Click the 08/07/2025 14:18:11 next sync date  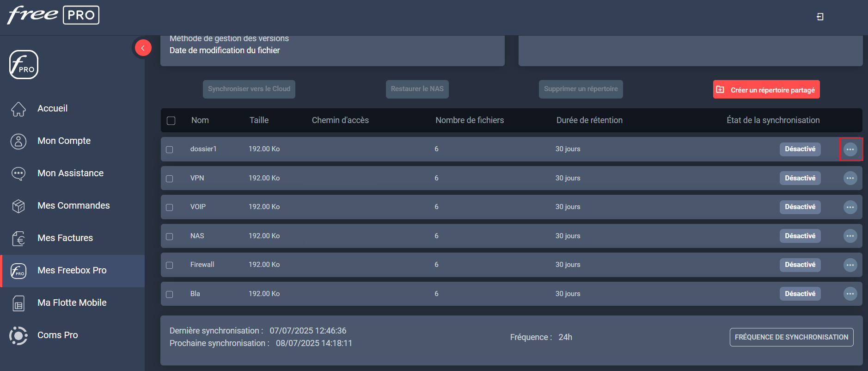pos(314,343)
